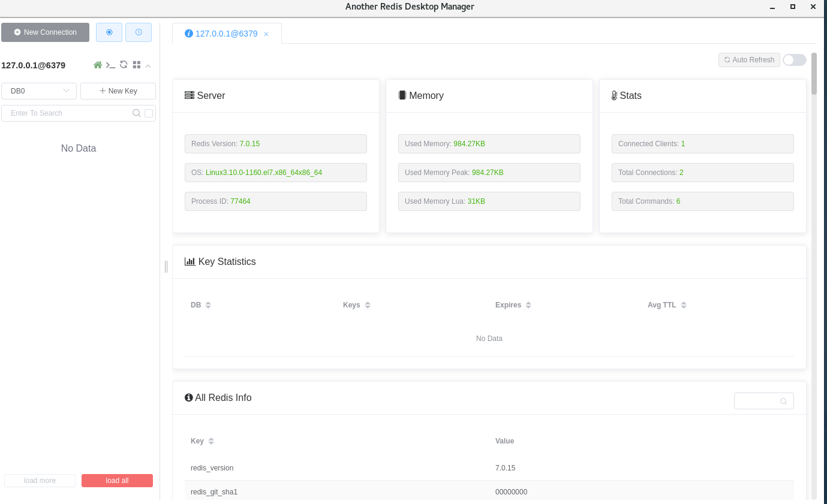The width and height of the screenshot is (827, 504).
Task: Click the Stats card thermometer icon
Action: point(614,95)
